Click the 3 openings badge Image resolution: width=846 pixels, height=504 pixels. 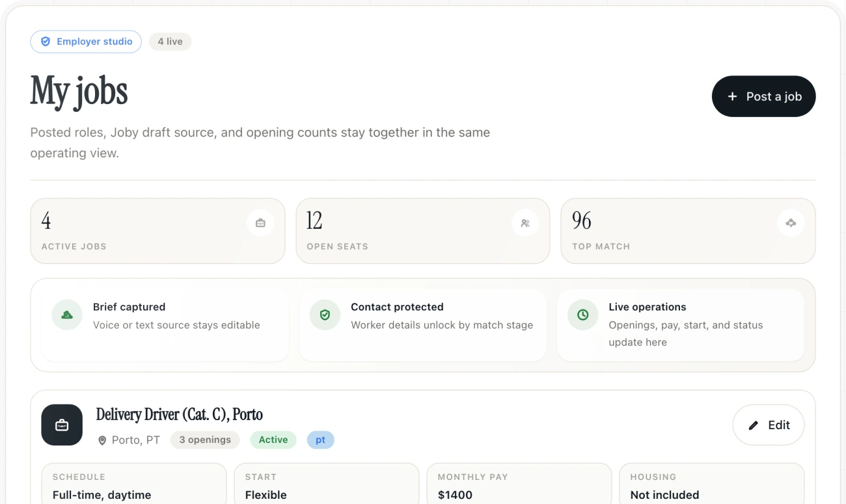tap(205, 440)
